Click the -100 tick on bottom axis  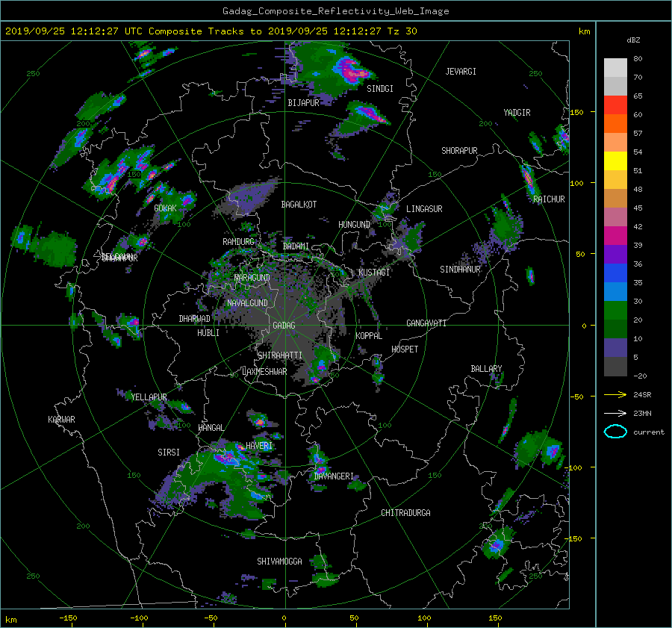[139, 618]
